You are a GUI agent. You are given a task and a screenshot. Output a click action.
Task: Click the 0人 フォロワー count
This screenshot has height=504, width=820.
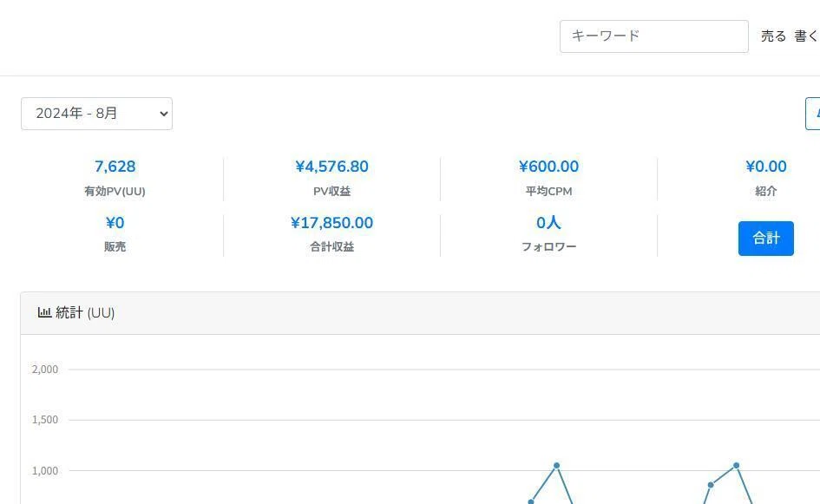(548, 223)
